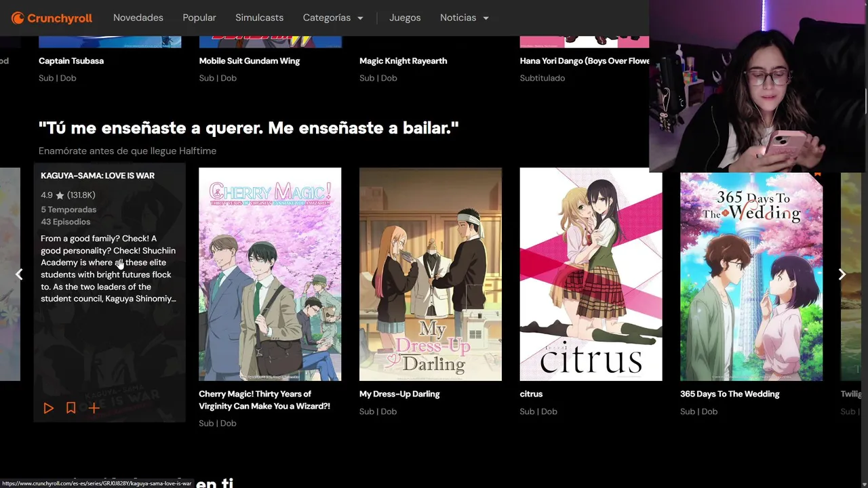Click Cherry Magic! title link

pyautogui.click(x=264, y=400)
